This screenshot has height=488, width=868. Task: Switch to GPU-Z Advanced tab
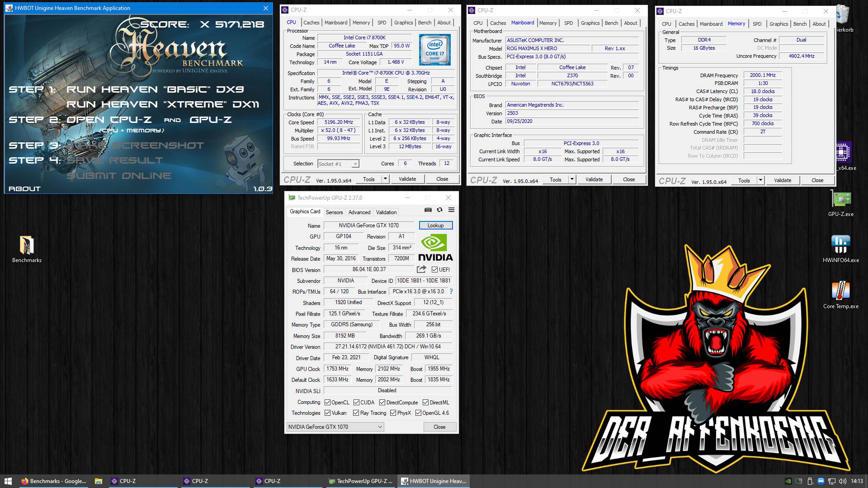click(359, 212)
